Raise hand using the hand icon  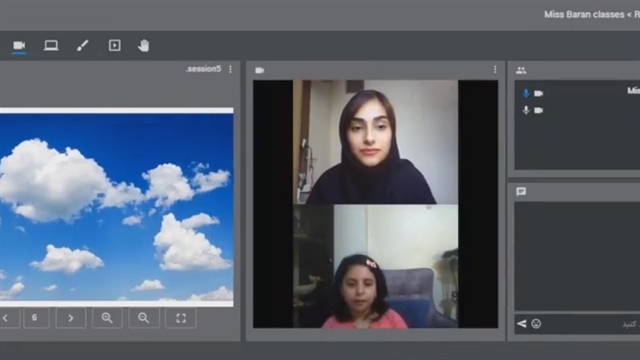[143, 45]
